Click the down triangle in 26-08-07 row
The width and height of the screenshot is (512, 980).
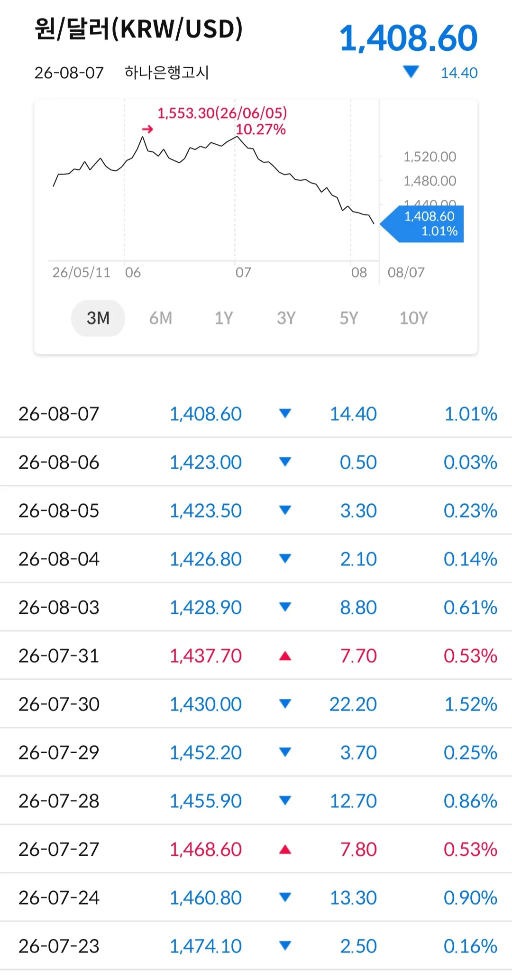pyautogui.click(x=285, y=414)
